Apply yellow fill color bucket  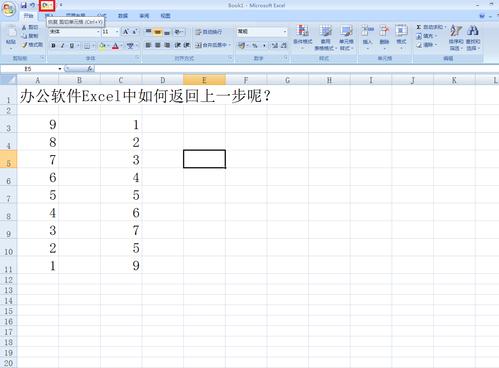pos(102,46)
